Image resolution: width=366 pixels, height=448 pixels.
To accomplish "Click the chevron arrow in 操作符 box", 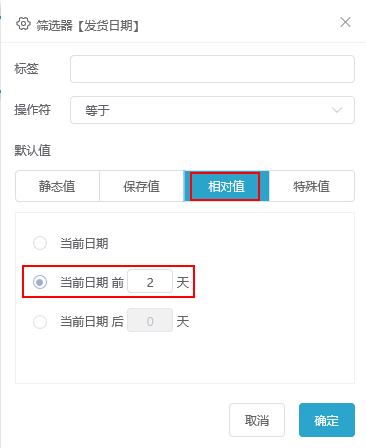I will 337,110.
